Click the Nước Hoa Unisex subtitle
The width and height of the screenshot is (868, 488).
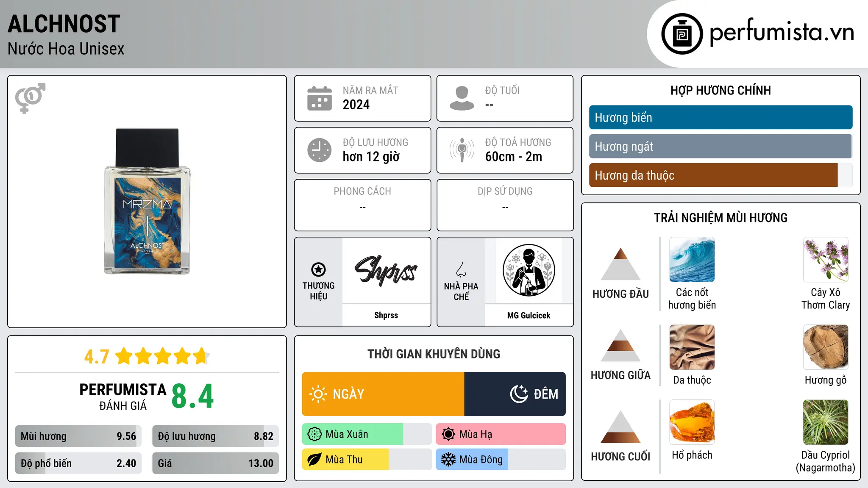point(66,49)
